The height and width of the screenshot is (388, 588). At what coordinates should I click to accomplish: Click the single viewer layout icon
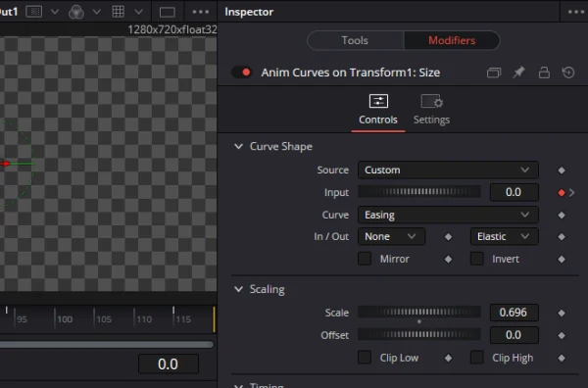167,12
